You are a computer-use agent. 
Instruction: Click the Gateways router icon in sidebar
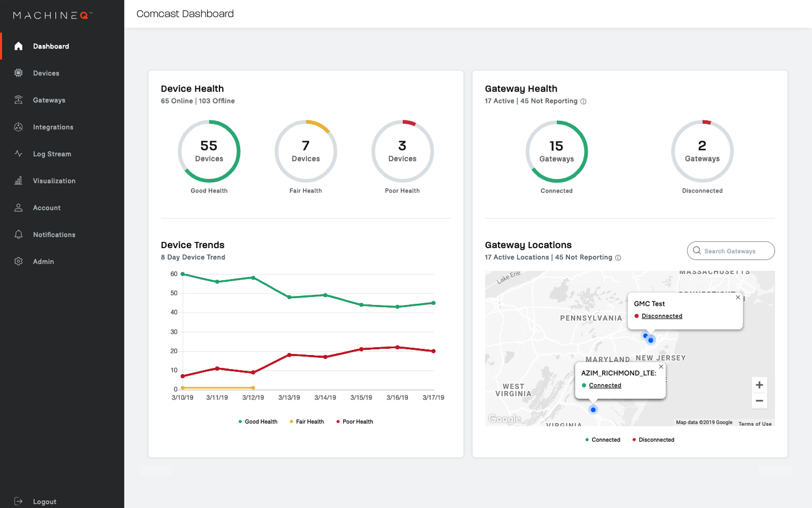[19, 100]
